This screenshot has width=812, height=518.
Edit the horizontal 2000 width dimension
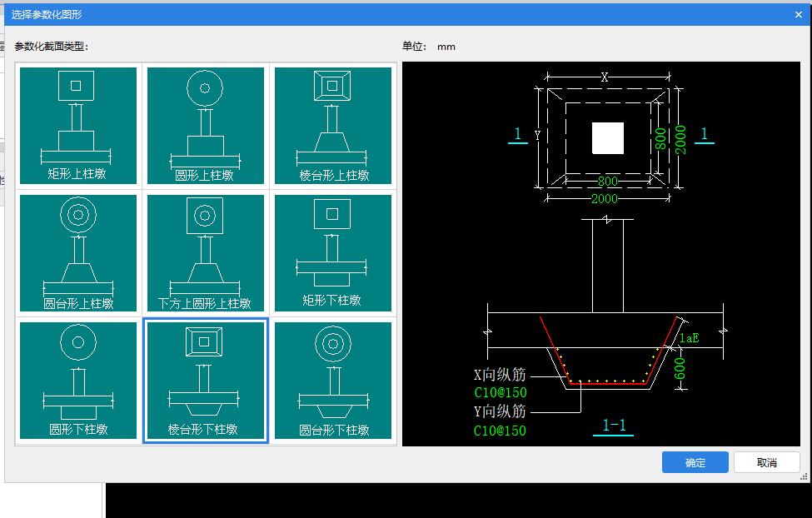tap(605, 199)
